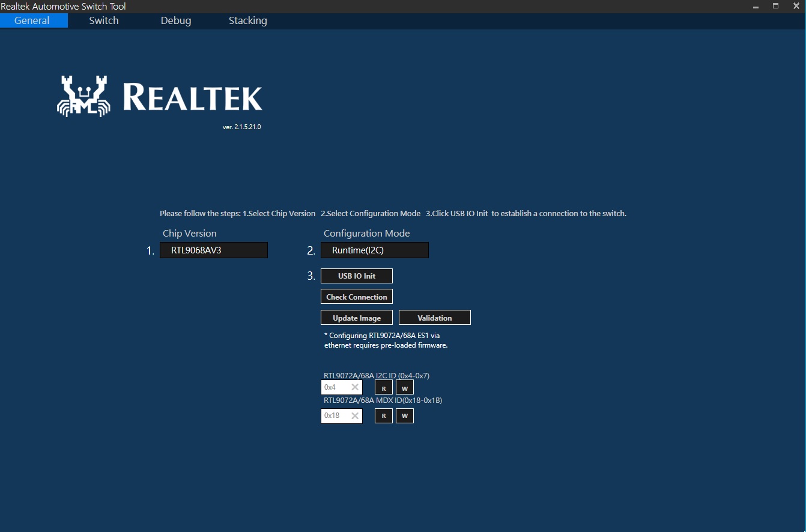This screenshot has height=532, width=806.
Task: Click the W button for I2C ID
Action: pyautogui.click(x=405, y=387)
